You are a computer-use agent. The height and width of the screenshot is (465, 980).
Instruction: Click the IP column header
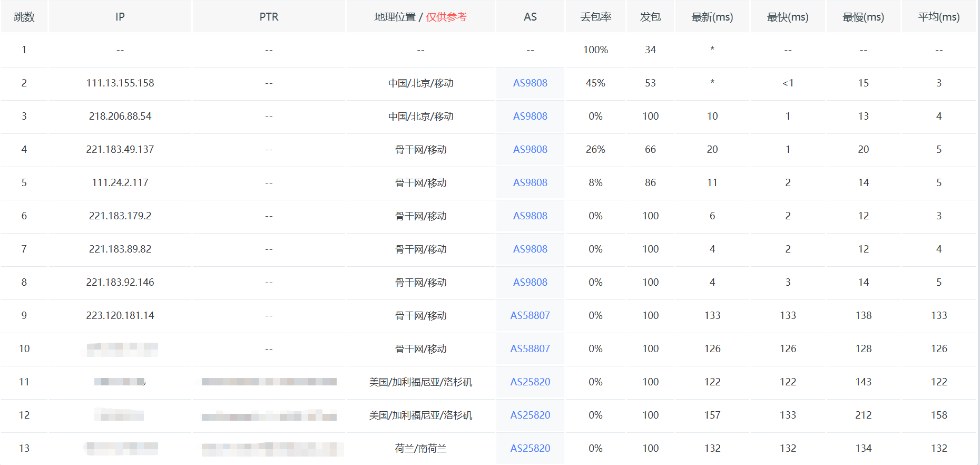tap(120, 17)
